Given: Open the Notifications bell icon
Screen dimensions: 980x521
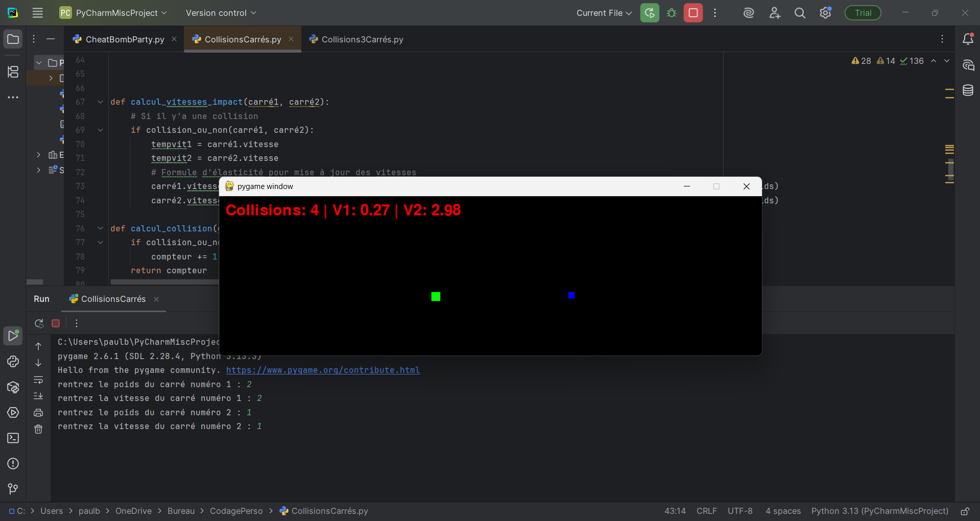Looking at the screenshot, I should 968,39.
